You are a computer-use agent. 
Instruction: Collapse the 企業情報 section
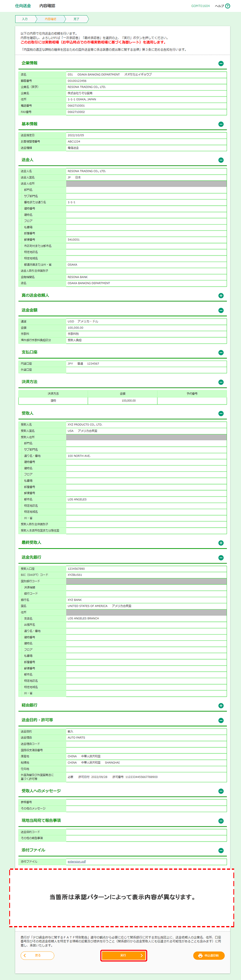click(221, 64)
